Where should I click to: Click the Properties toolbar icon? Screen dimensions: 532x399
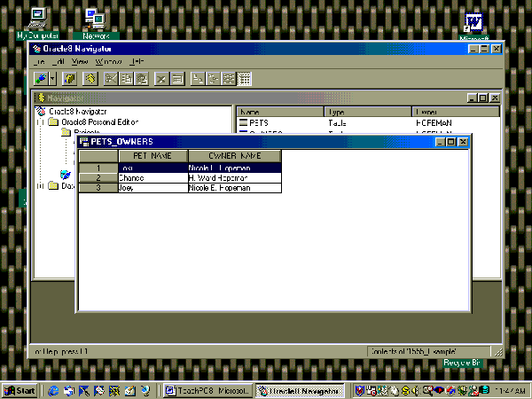[x=177, y=79]
